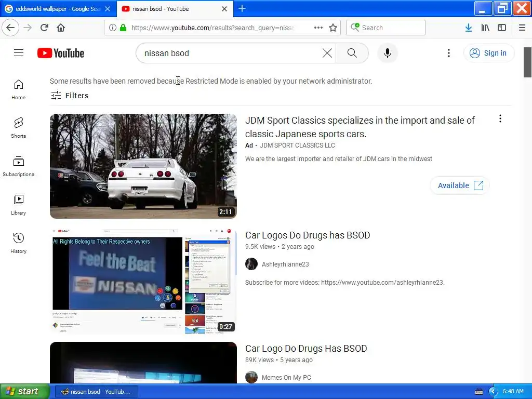The height and width of the screenshot is (399, 532).
Task: Search with your voice microphone button
Action: tap(388, 53)
